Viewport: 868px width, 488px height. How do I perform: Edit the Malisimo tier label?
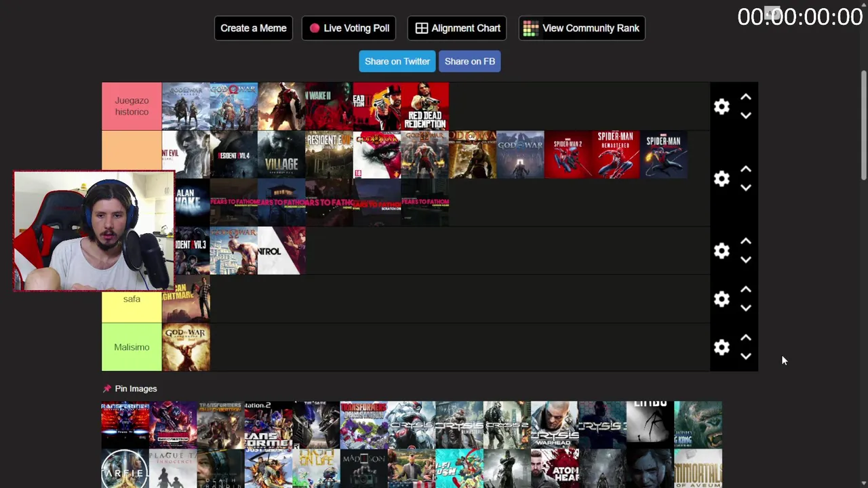coord(132,347)
